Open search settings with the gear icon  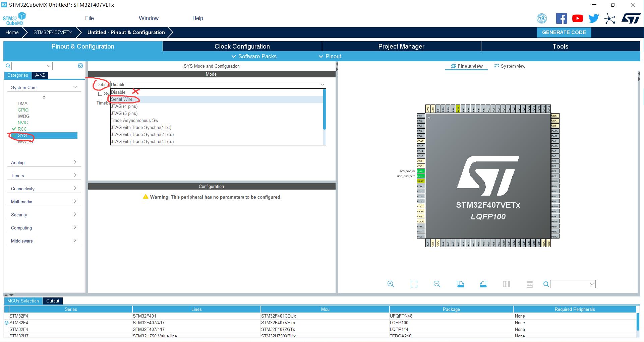point(80,65)
